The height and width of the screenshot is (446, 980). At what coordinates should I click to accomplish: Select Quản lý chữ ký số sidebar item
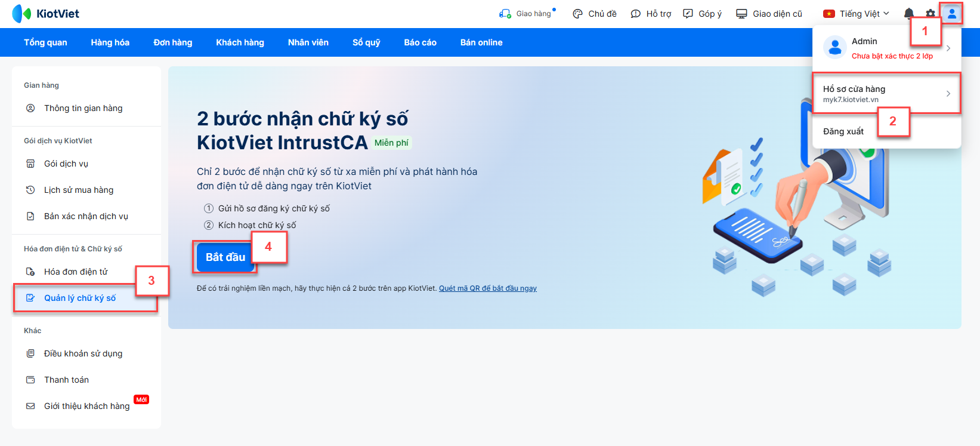coord(86,298)
